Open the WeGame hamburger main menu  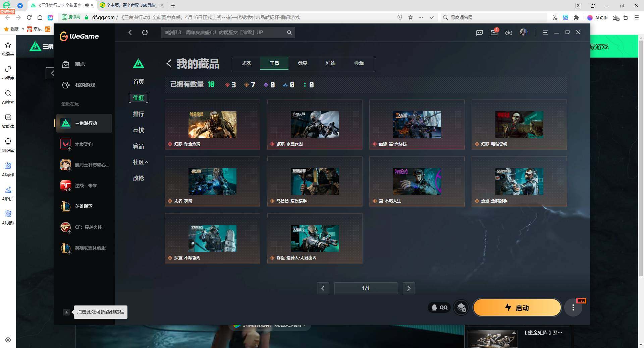pyautogui.click(x=546, y=32)
